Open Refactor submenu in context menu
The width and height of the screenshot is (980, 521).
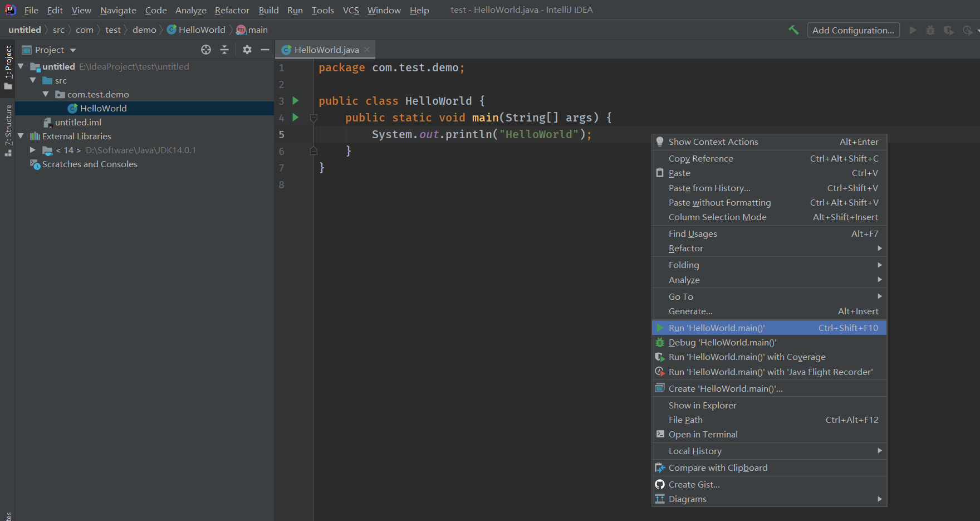coord(769,249)
